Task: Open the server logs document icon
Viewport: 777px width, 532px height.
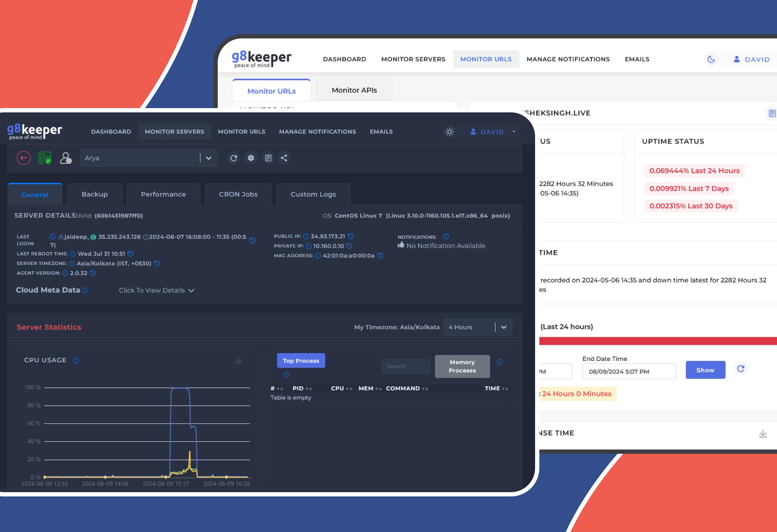Action: pyautogui.click(x=268, y=158)
